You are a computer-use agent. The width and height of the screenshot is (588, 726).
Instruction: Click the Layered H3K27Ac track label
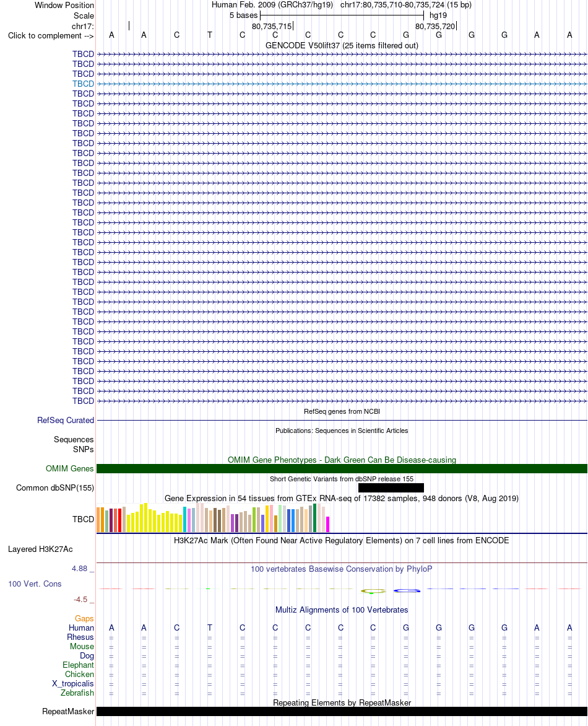(x=40, y=549)
